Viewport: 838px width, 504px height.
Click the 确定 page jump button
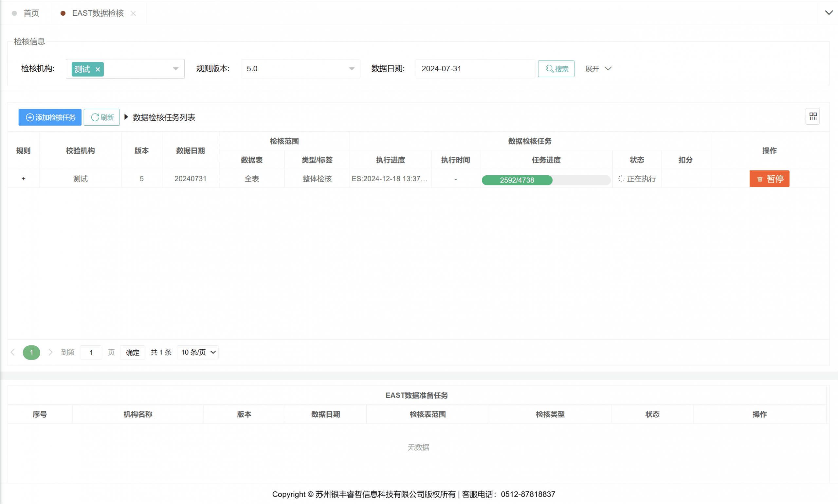[x=133, y=352]
